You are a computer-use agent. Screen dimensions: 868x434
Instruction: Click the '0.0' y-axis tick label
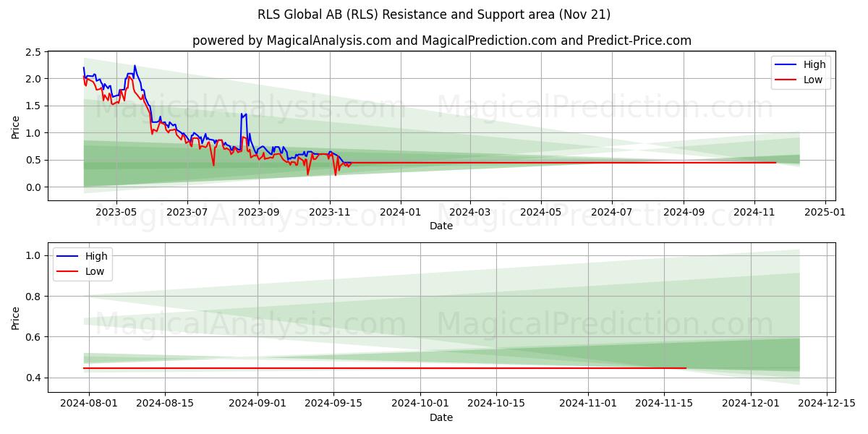coord(33,187)
